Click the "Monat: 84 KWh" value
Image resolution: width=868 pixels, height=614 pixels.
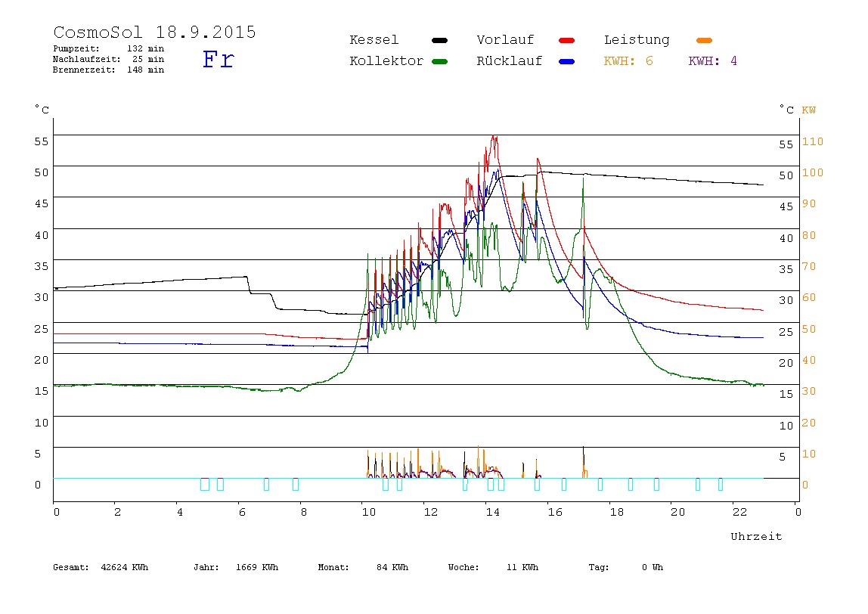pos(363,567)
